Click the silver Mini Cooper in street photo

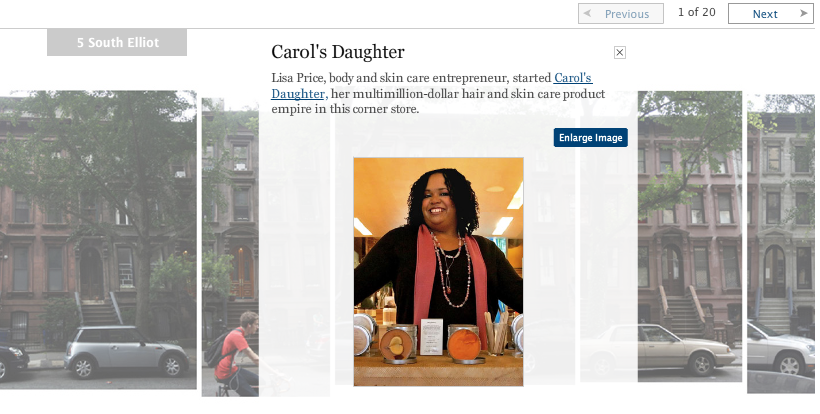tap(127, 352)
